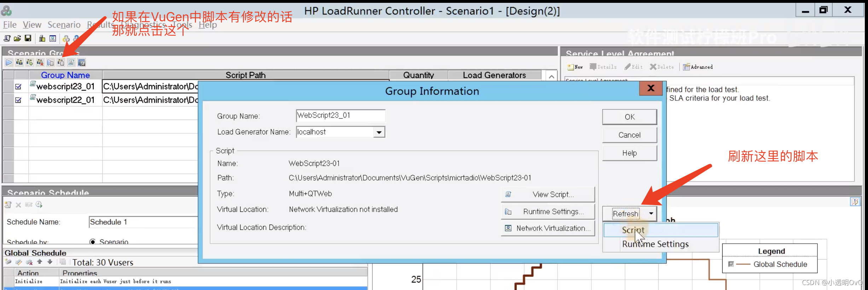
Task: Click the SV Service Virtualization icon
Action: tap(82, 63)
